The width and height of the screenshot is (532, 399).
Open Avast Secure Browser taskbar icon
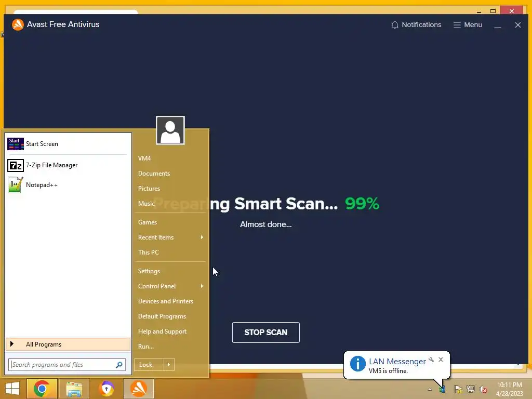coord(107,389)
